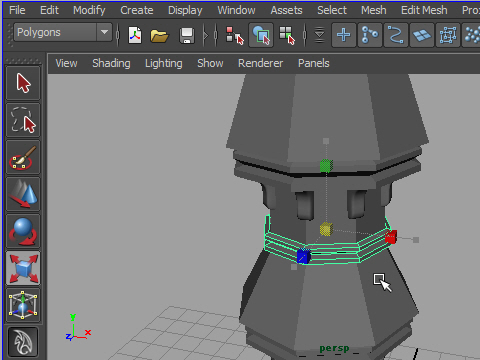Screen dimensions: 480x360
Task: Click the red X-axis scale handle
Action: point(391,237)
